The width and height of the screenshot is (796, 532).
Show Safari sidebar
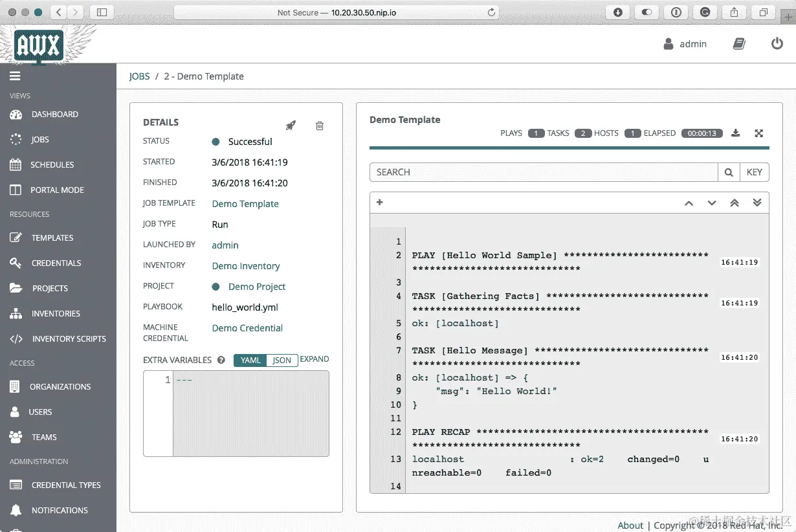point(102,12)
